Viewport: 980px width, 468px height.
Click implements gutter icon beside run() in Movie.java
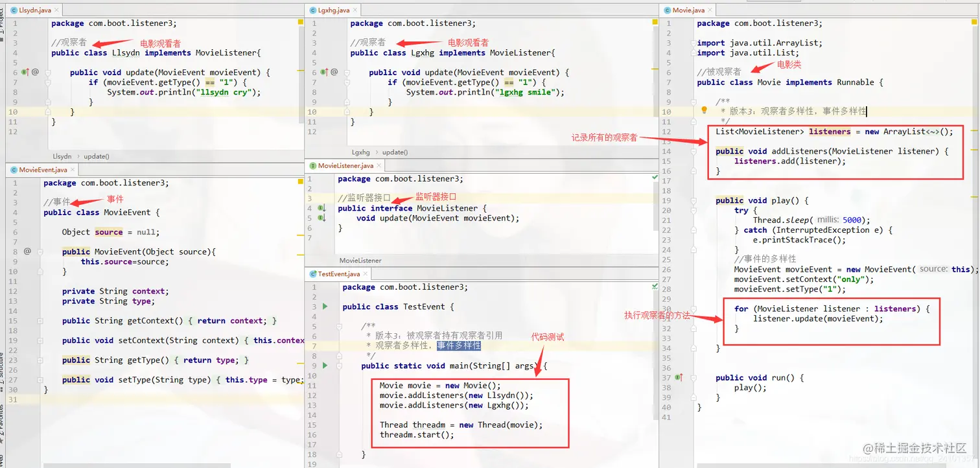[679, 377]
